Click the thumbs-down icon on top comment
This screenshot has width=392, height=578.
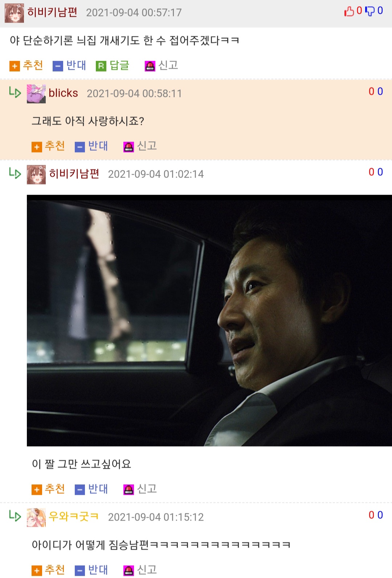(369, 11)
